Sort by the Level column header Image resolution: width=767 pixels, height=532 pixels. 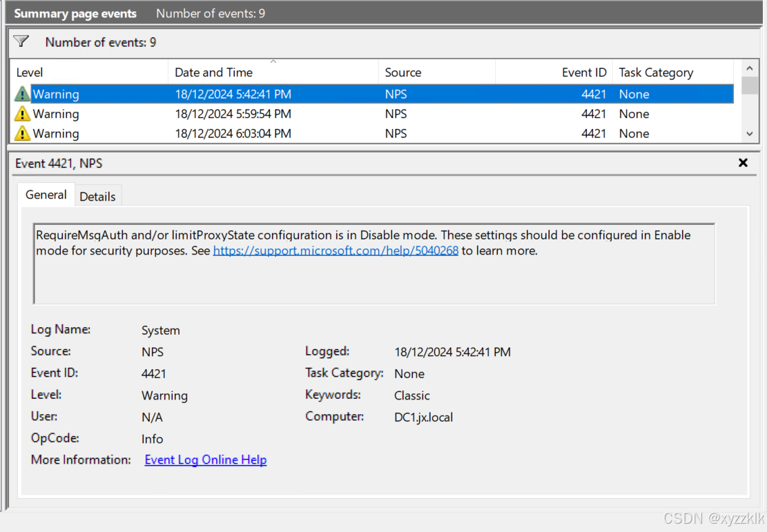[90, 72]
